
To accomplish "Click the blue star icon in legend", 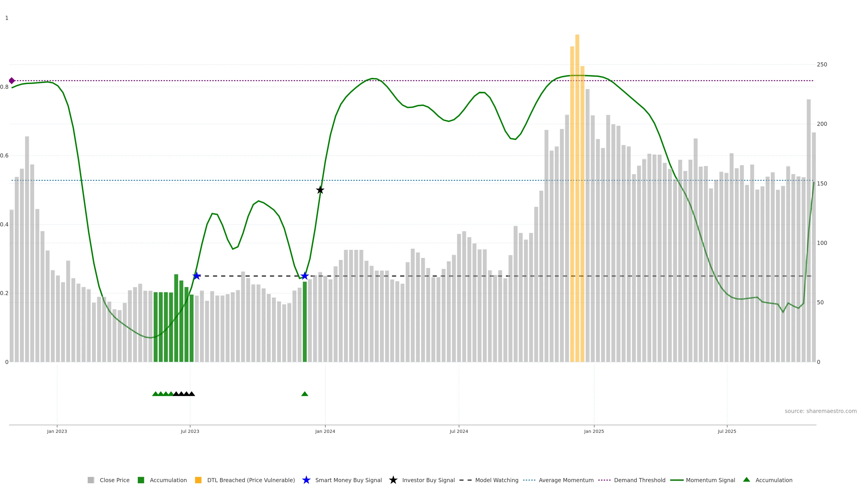I will [x=306, y=480].
